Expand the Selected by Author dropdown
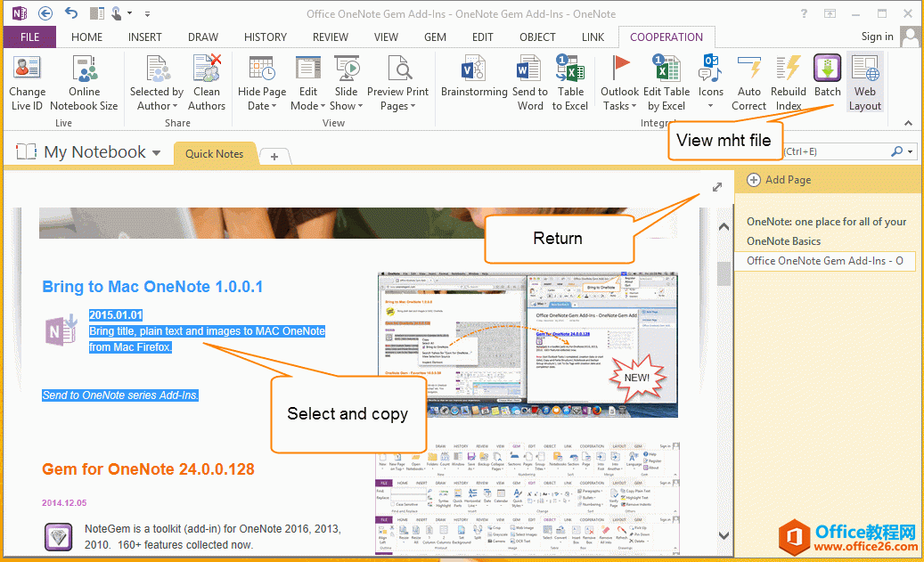 click(x=156, y=99)
